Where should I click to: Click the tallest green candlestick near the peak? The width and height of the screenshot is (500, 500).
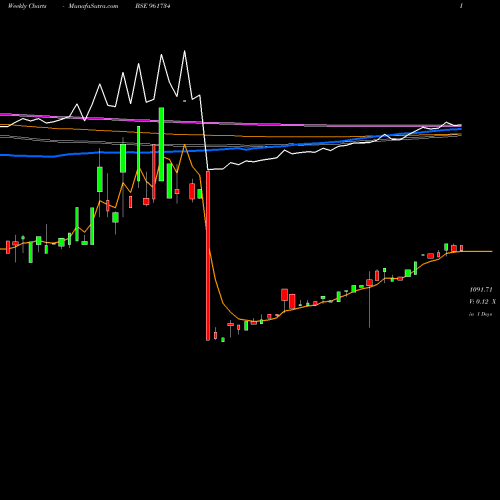coord(161,144)
